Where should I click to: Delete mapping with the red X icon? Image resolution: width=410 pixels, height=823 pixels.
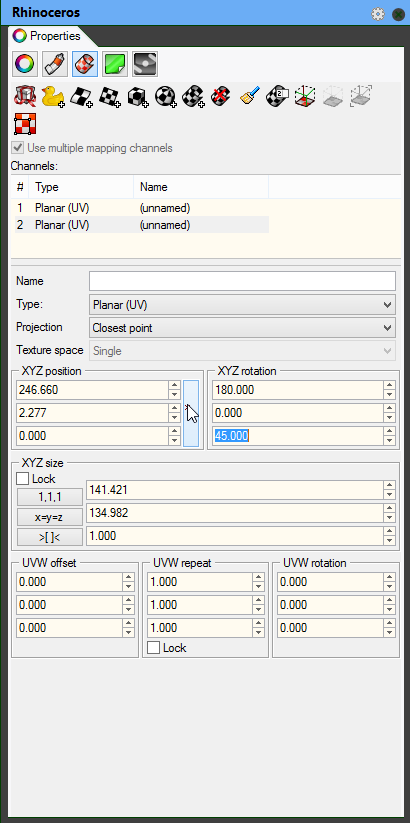tap(222, 97)
